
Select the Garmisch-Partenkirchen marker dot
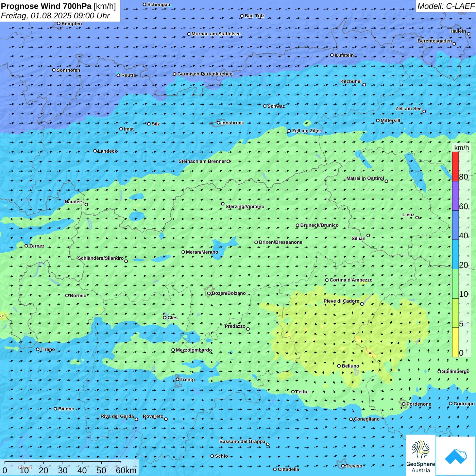click(x=174, y=74)
